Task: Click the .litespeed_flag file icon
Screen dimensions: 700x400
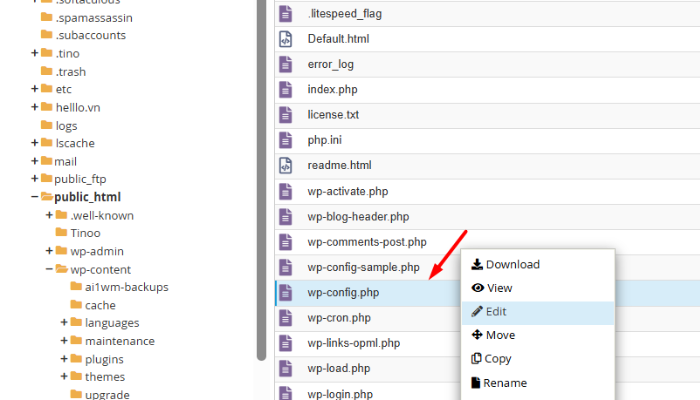Action: click(x=286, y=13)
